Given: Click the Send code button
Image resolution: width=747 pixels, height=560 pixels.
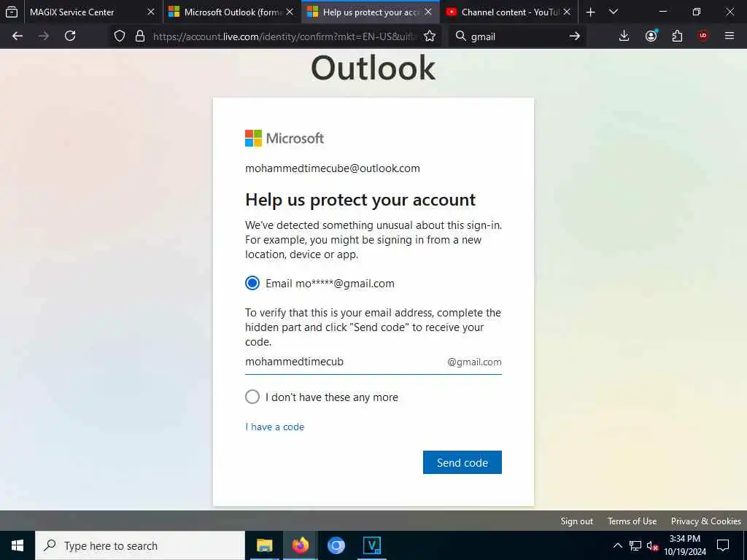Looking at the screenshot, I should point(462,462).
